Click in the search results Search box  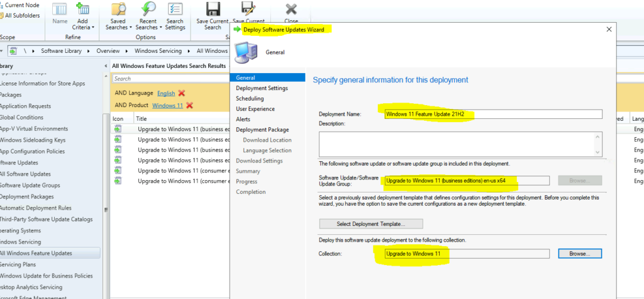pos(170,79)
